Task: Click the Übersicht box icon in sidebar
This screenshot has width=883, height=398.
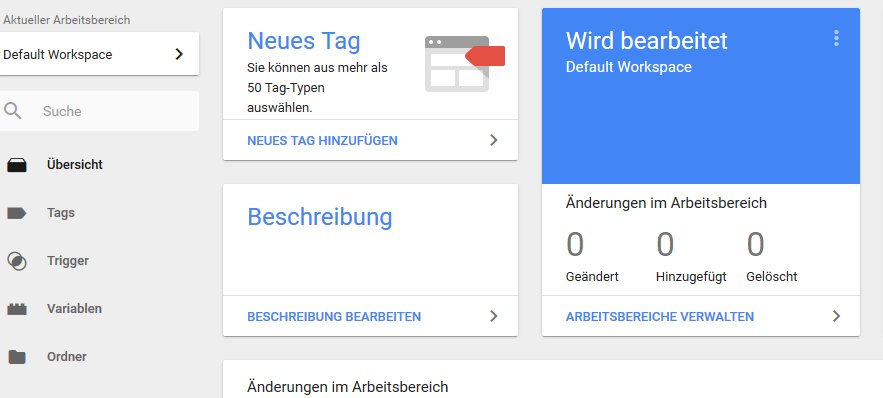Action: point(16,165)
